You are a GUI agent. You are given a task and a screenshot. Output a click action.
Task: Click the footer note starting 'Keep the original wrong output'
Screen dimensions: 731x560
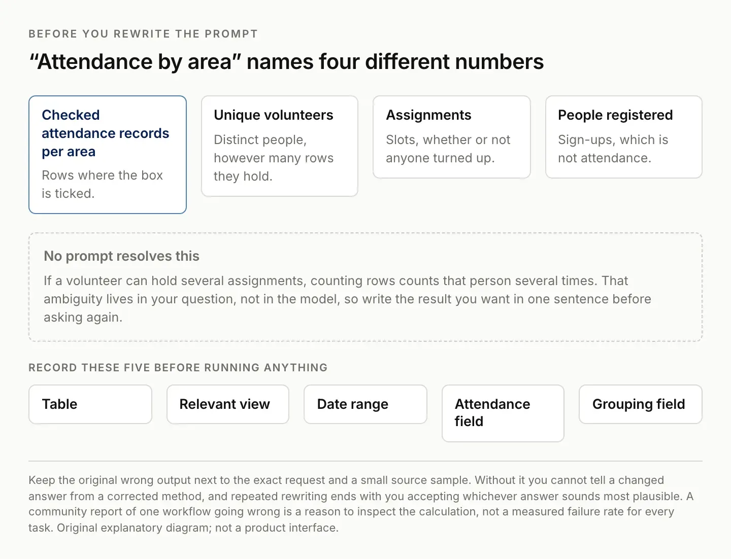click(x=361, y=504)
